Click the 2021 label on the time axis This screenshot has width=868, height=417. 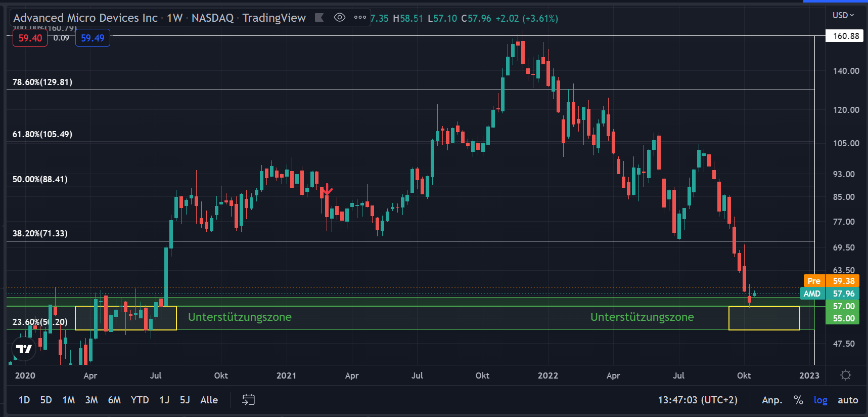click(286, 376)
